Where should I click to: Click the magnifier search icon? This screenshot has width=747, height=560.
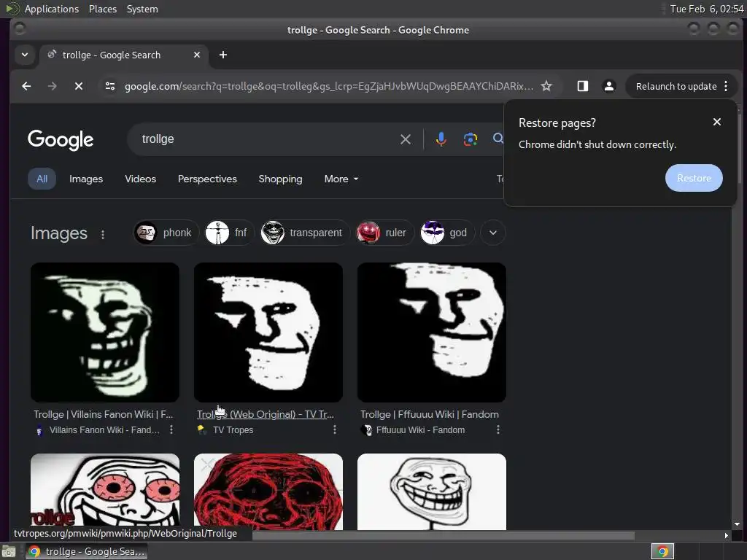coord(498,139)
